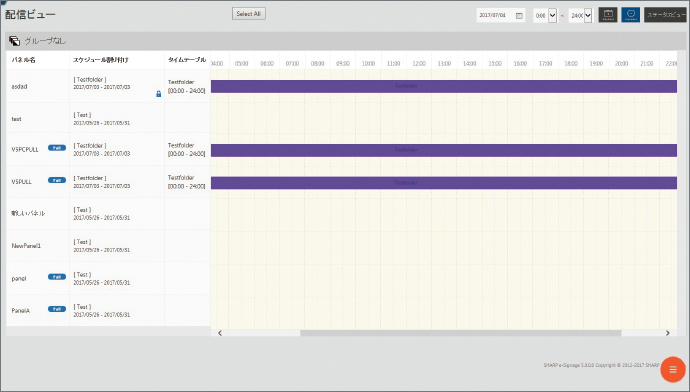690x392 pixels.
Task: Click the Pull badge next to V5PULL
Action: coord(57,180)
